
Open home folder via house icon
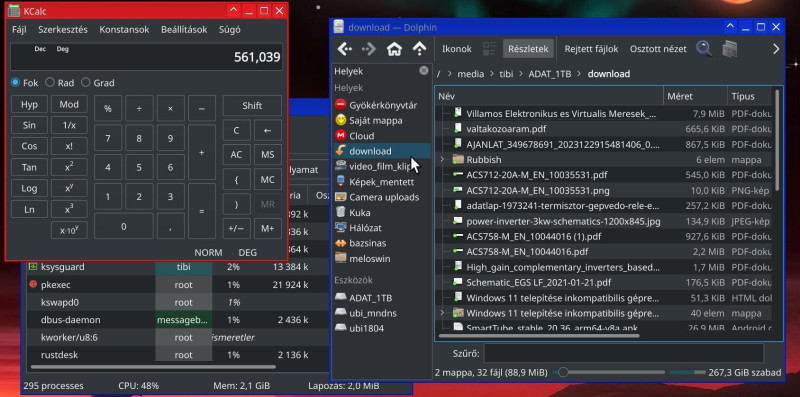[x=394, y=49]
